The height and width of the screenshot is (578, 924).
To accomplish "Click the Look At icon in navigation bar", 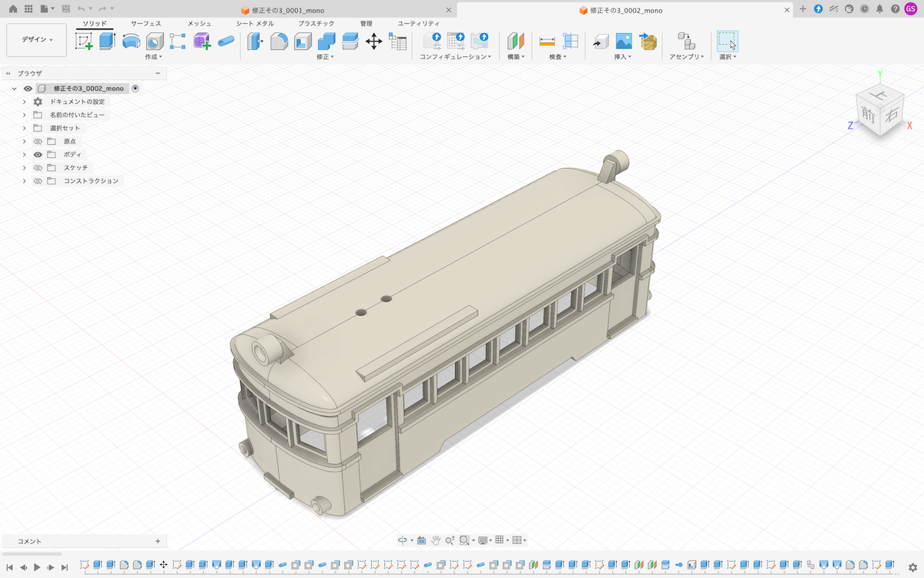I will (x=422, y=540).
